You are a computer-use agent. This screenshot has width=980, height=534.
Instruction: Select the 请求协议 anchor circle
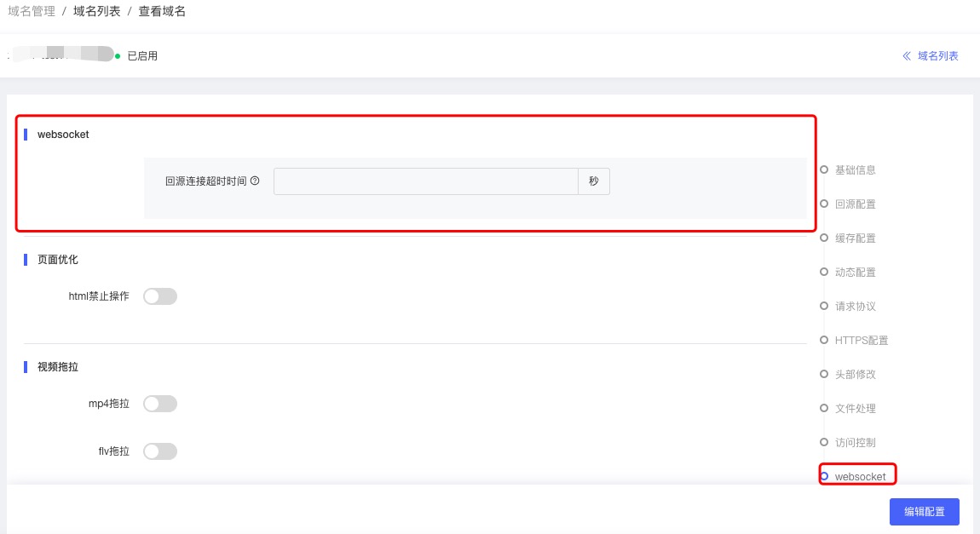[824, 306]
